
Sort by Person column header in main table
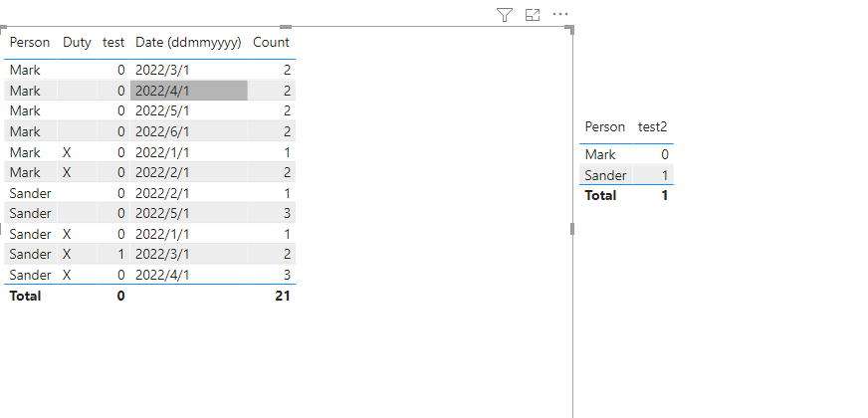tap(29, 43)
